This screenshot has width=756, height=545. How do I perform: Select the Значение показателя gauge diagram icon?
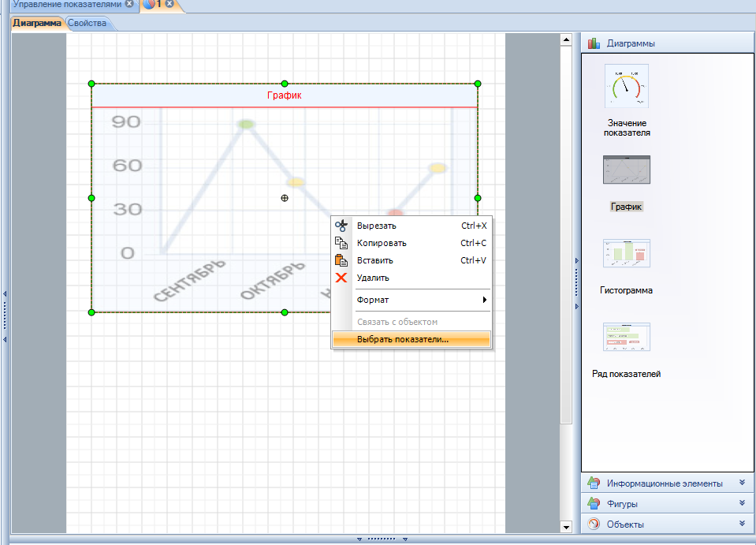pyautogui.click(x=627, y=86)
